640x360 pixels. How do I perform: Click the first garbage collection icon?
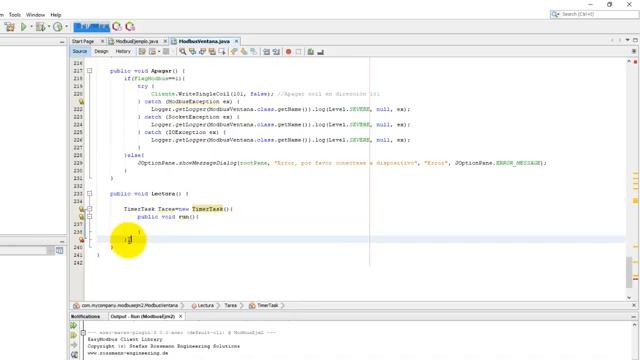pyautogui.click(x=117, y=27)
